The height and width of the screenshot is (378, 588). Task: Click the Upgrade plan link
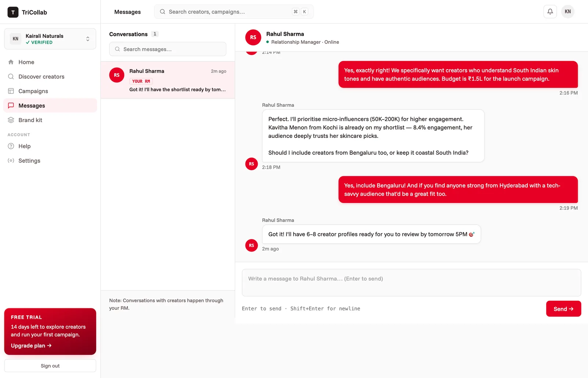click(31, 346)
